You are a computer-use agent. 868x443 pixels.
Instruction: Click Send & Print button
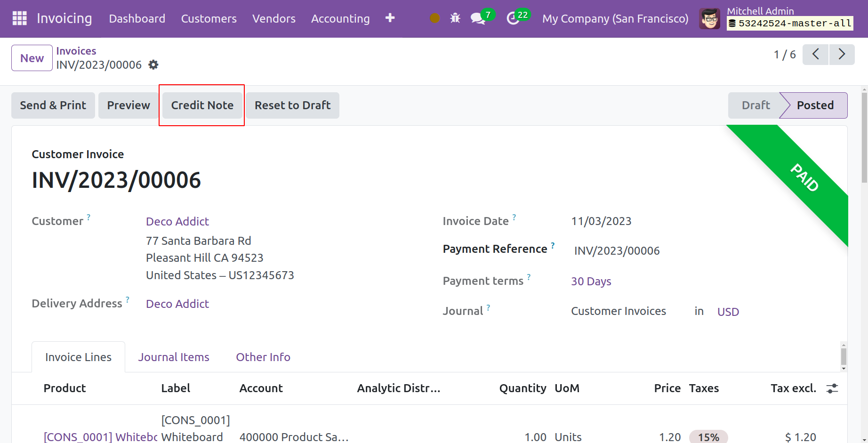tap(53, 105)
